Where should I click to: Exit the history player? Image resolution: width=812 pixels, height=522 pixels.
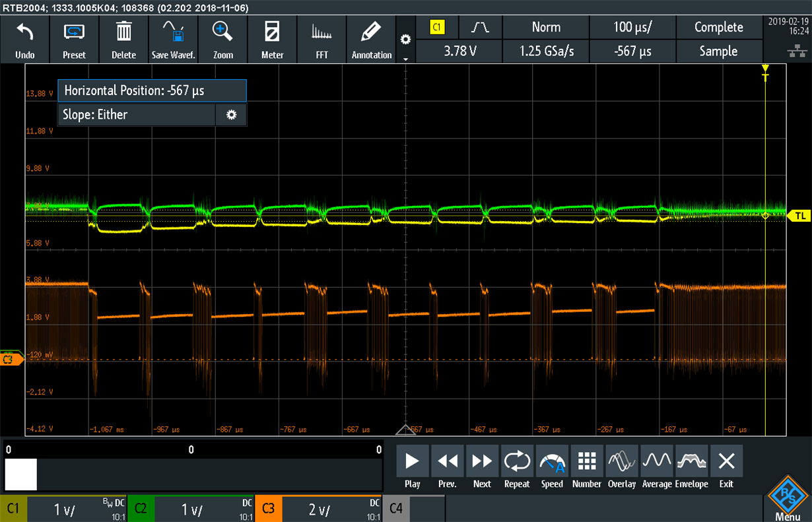tap(726, 467)
